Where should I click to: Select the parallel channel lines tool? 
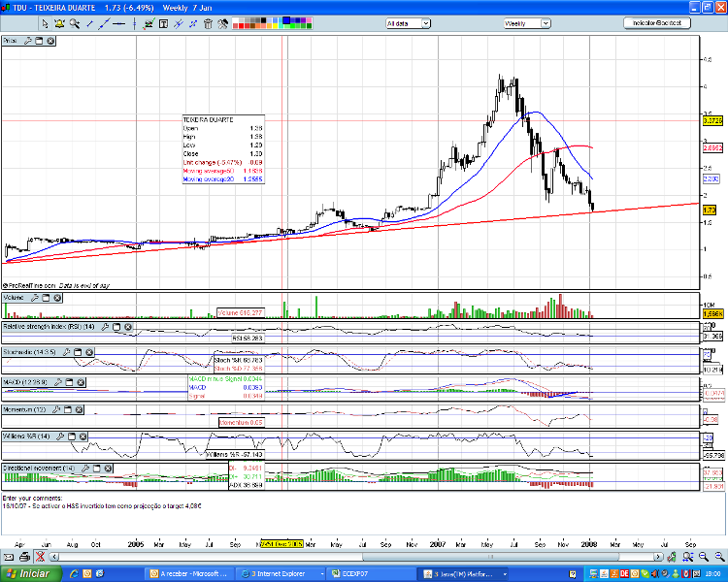[x=179, y=23]
